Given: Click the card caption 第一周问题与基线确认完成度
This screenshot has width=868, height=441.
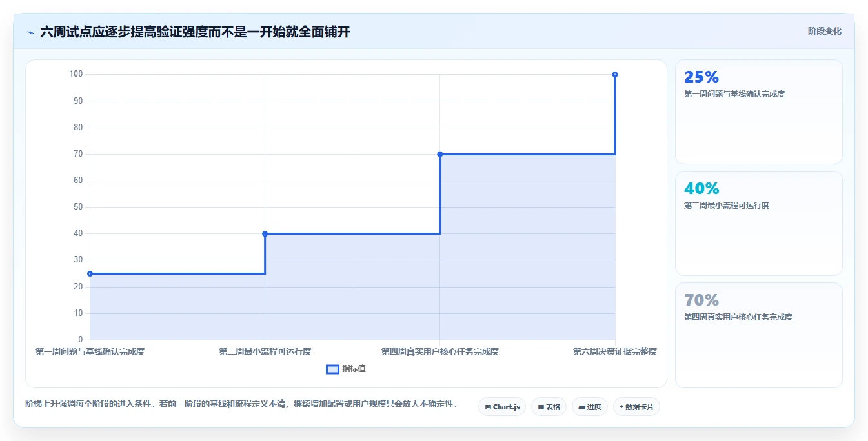Looking at the screenshot, I should tap(734, 94).
